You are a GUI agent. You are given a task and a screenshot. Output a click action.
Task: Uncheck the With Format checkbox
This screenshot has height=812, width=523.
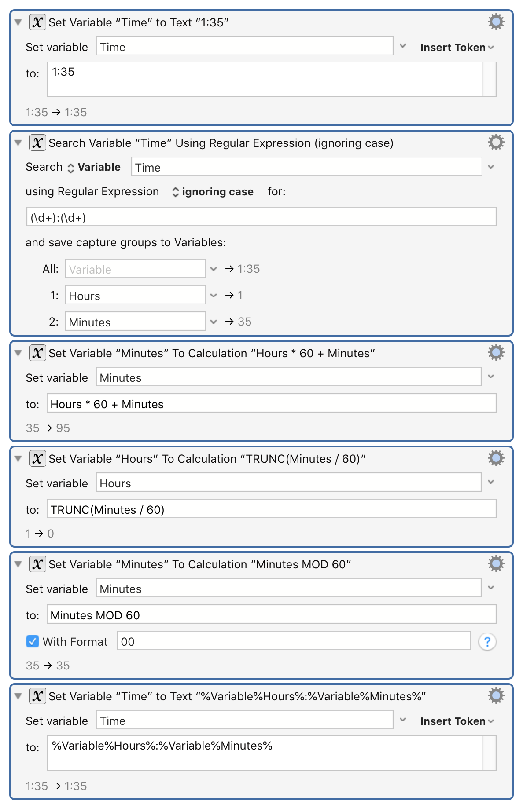pyautogui.click(x=33, y=641)
